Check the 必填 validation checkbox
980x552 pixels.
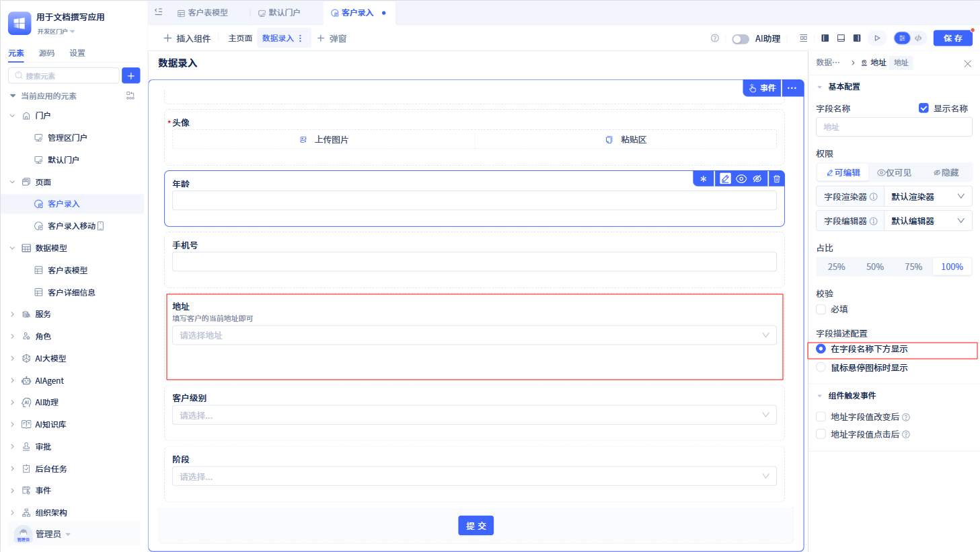coord(821,310)
